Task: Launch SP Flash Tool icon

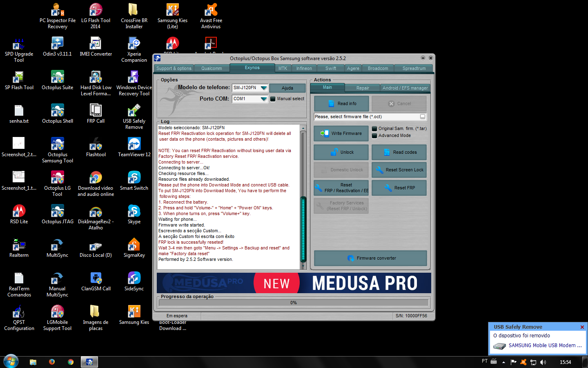Action: coord(19,81)
